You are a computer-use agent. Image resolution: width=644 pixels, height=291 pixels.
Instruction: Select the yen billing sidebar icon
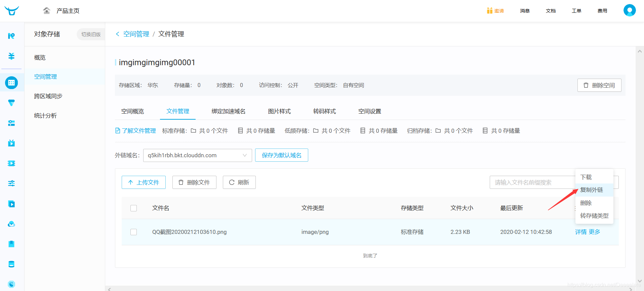click(x=11, y=56)
